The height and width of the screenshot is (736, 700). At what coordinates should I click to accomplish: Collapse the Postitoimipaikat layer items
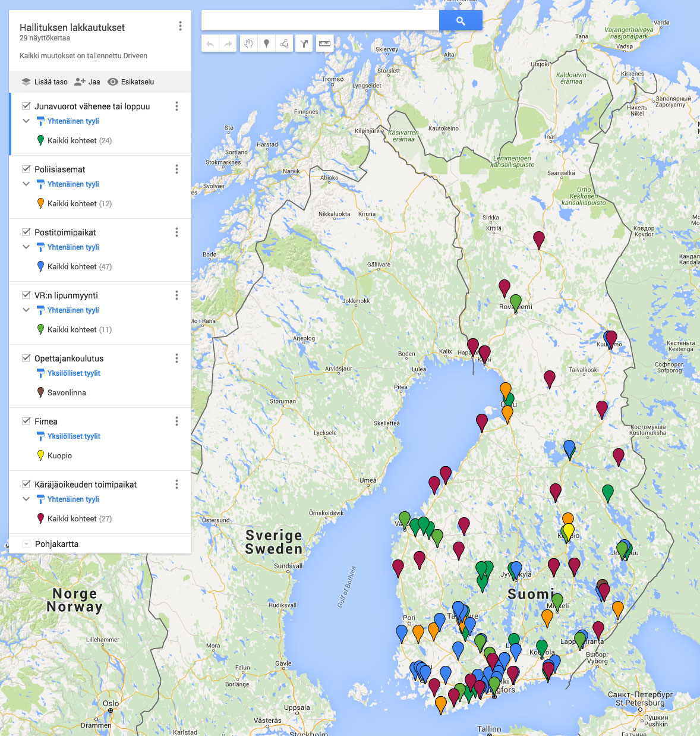[26, 247]
